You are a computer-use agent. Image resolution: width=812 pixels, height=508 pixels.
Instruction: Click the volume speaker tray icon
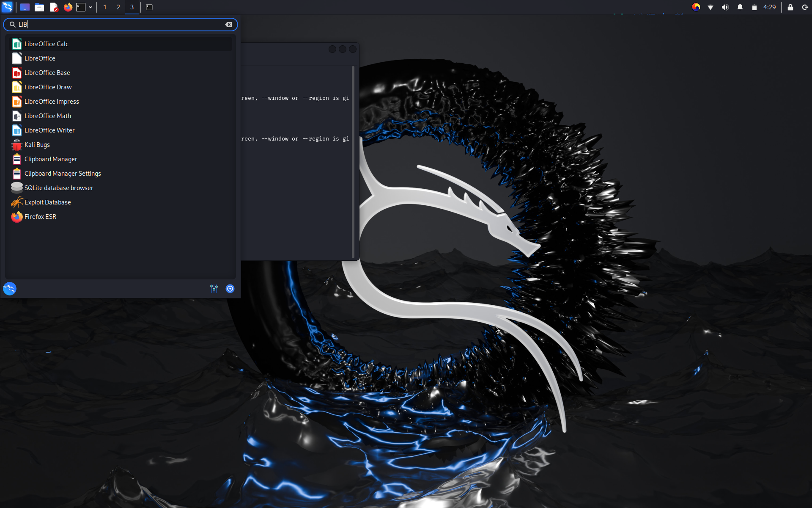tap(725, 7)
